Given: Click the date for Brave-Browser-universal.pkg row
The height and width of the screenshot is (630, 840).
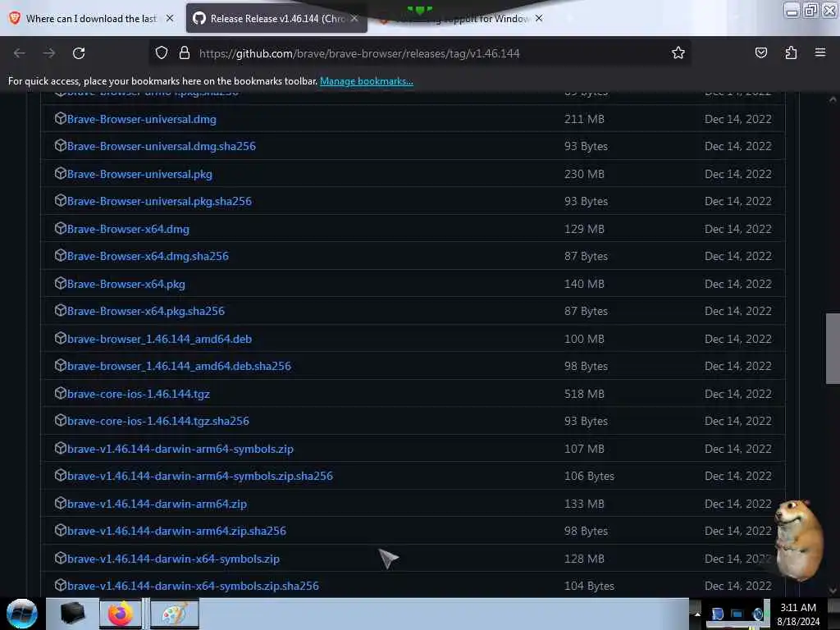Looking at the screenshot, I should (738, 174).
